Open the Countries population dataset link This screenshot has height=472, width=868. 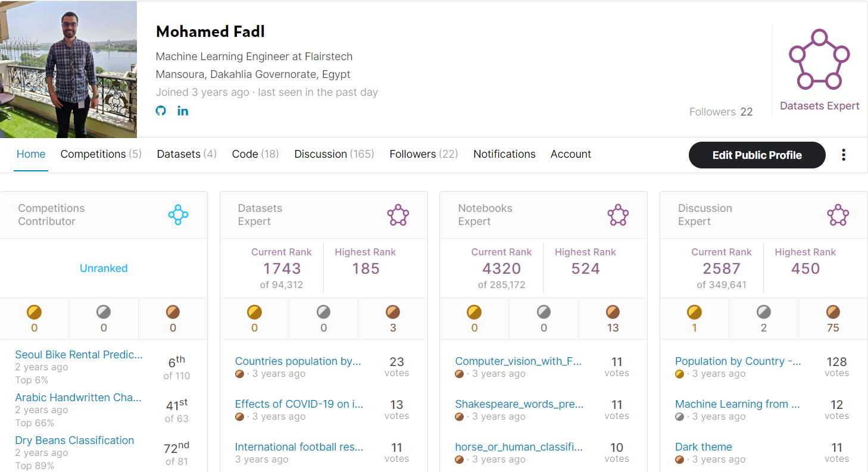coord(298,361)
